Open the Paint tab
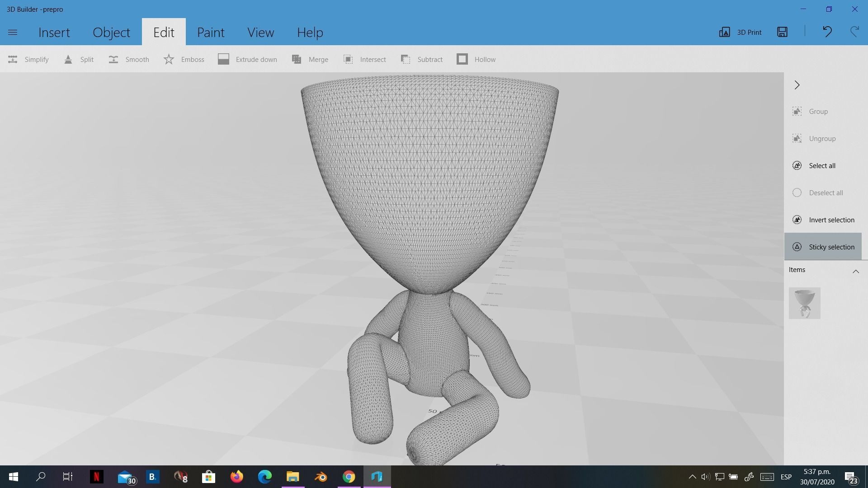 pos(211,32)
